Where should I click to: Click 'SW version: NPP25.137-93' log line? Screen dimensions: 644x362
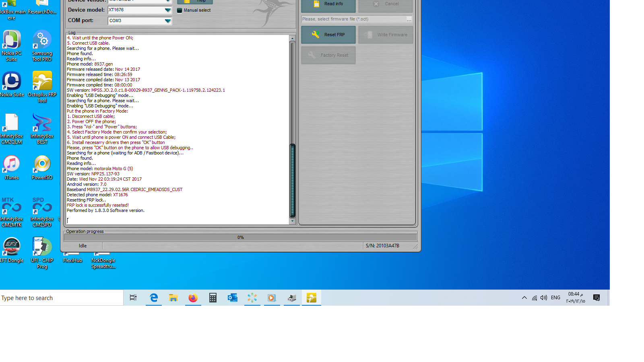[x=93, y=174]
